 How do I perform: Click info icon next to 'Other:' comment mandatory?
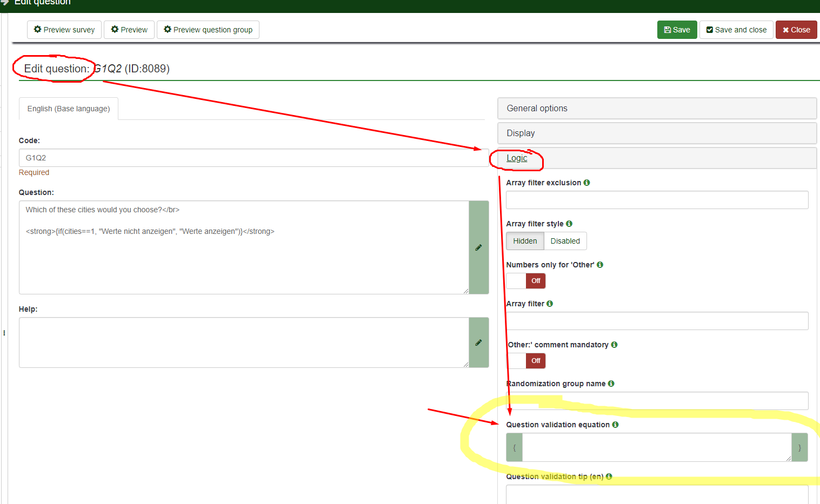614,345
